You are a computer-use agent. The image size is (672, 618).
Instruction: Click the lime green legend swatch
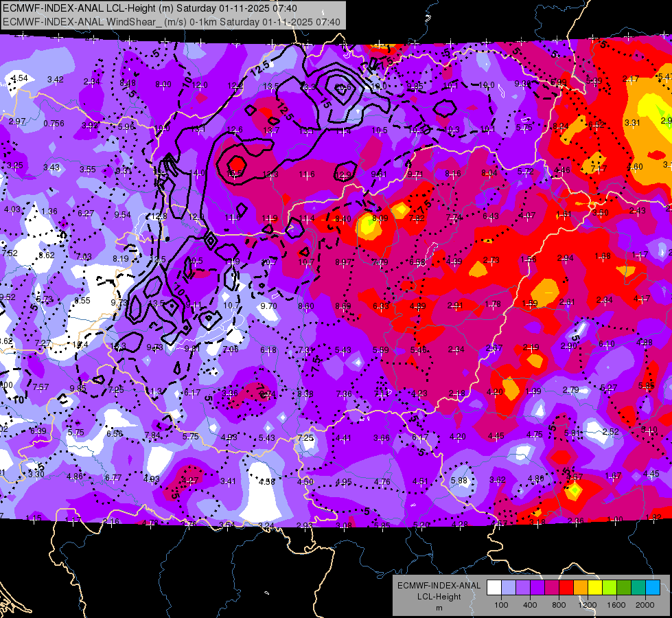[610, 588]
